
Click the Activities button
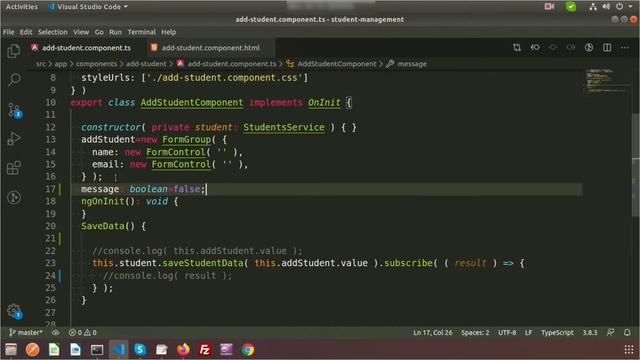click(22, 7)
